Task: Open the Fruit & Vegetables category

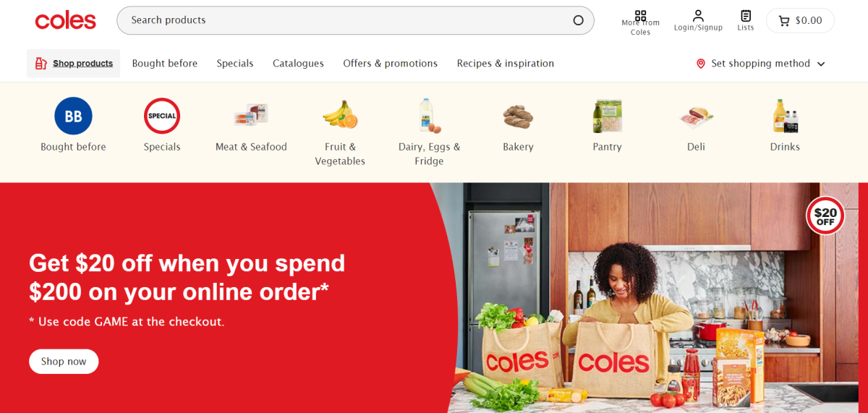Action: 340,132
